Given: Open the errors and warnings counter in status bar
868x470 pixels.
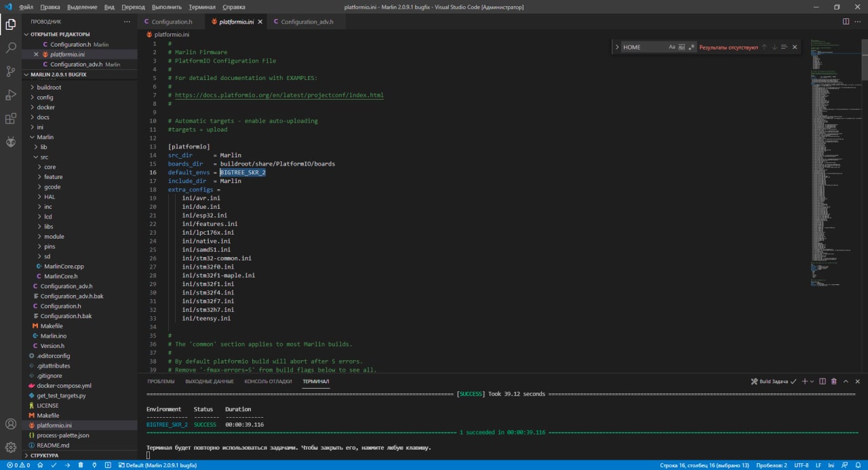Looking at the screenshot, I should coord(18,465).
